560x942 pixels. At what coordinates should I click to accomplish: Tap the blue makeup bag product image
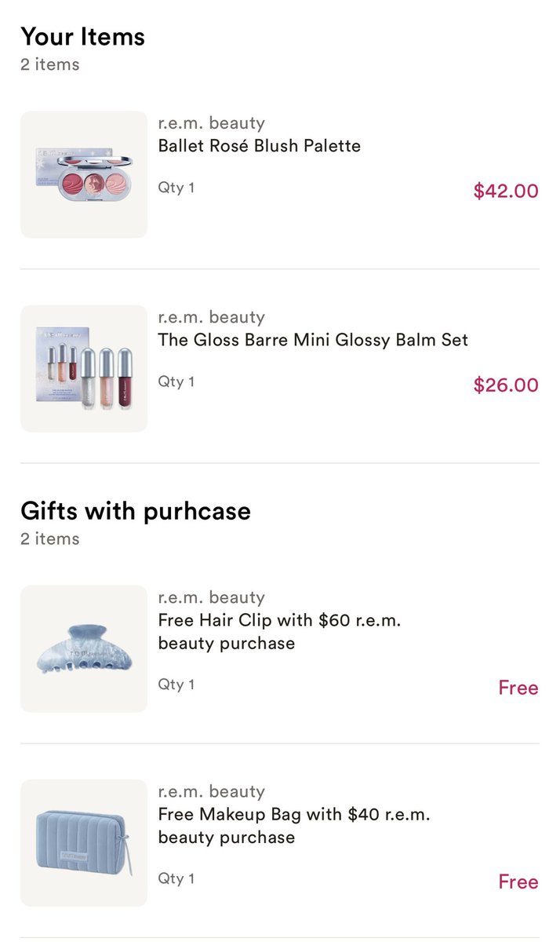pyautogui.click(x=84, y=843)
